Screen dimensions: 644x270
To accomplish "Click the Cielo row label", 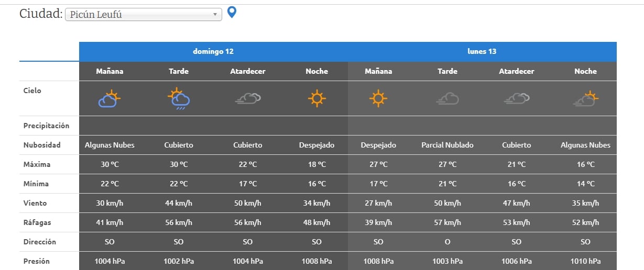I will pyautogui.click(x=32, y=91).
